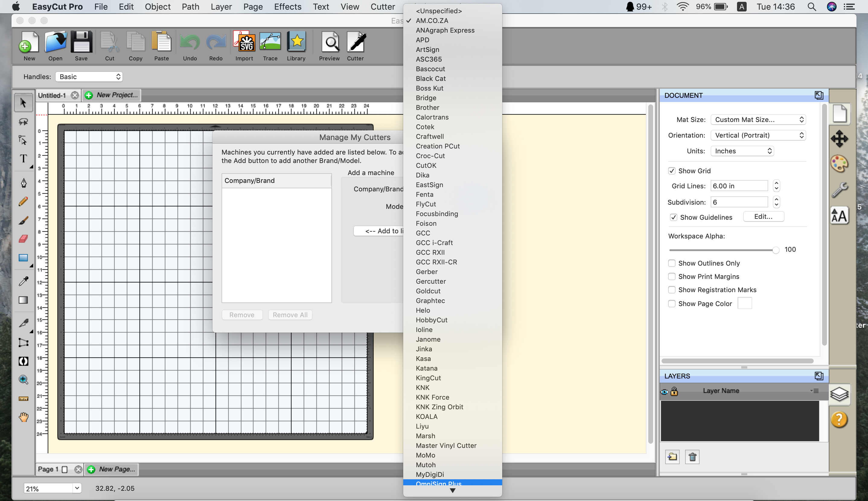Click the Preview toolbar icon
Image resolution: width=868 pixels, height=501 pixels.
click(x=329, y=45)
